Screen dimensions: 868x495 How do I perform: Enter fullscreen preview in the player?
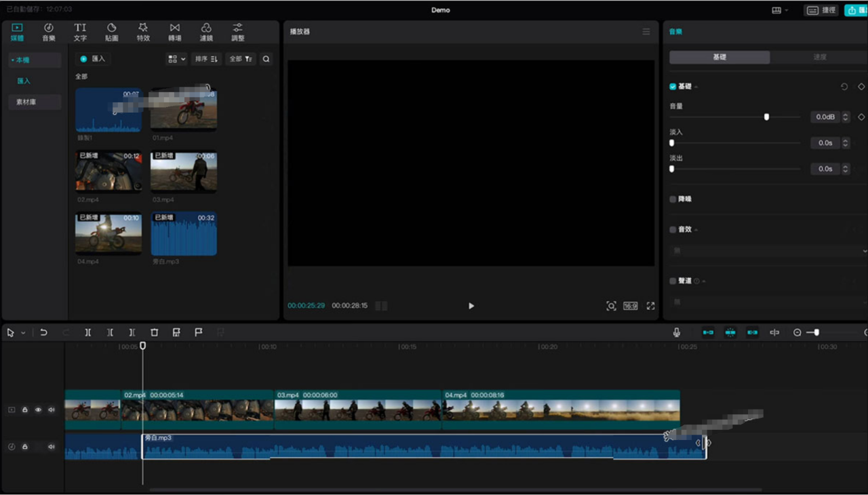pos(650,306)
